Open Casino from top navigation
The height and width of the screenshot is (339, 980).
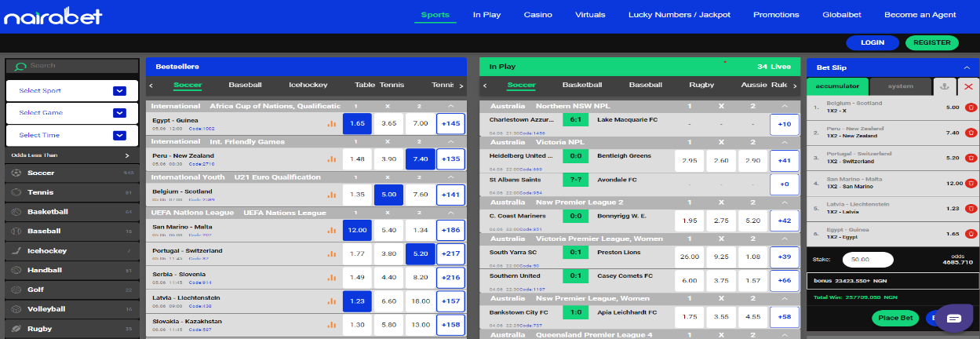coord(537,15)
